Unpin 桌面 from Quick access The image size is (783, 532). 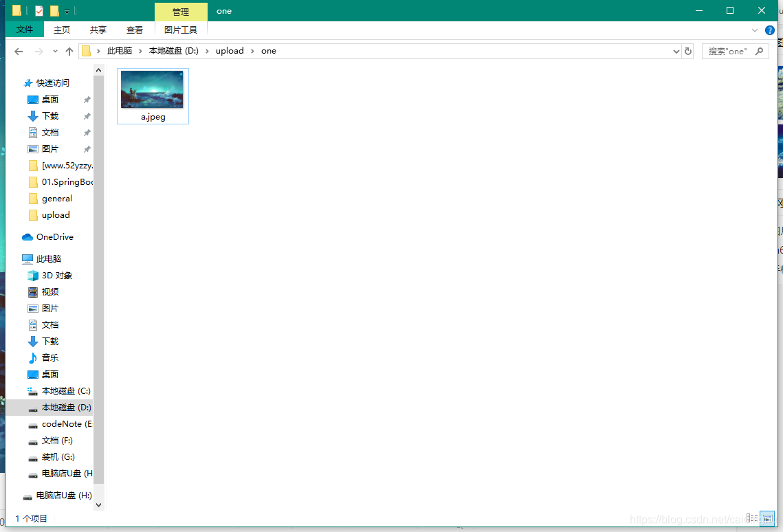[87, 99]
